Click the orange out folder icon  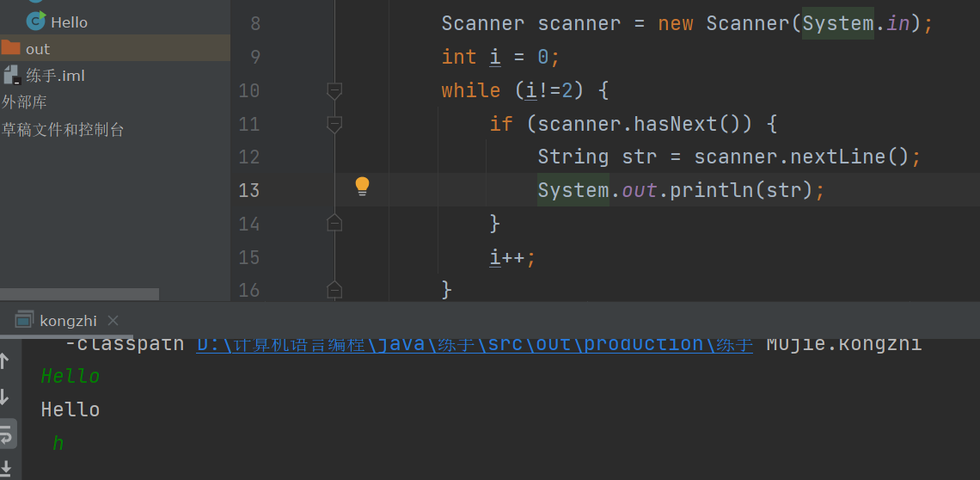tap(10, 47)
